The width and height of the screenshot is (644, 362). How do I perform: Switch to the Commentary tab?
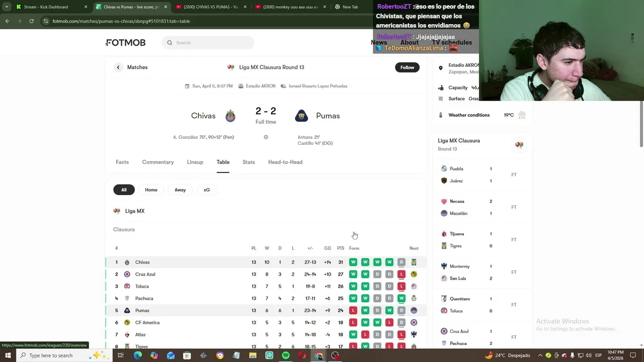[x=158, y=162]
